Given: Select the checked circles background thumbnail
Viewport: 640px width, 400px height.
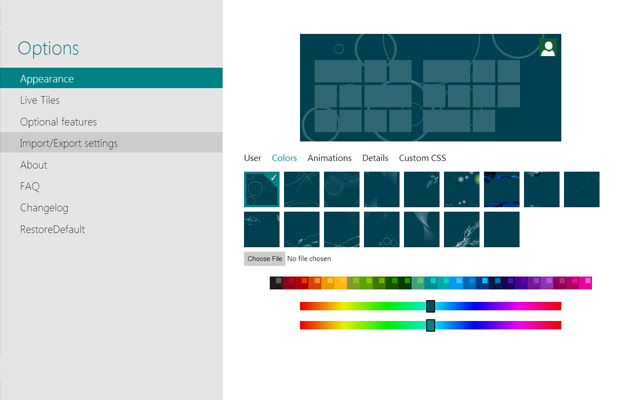Looking at the screenshot, I should [262, 189].
